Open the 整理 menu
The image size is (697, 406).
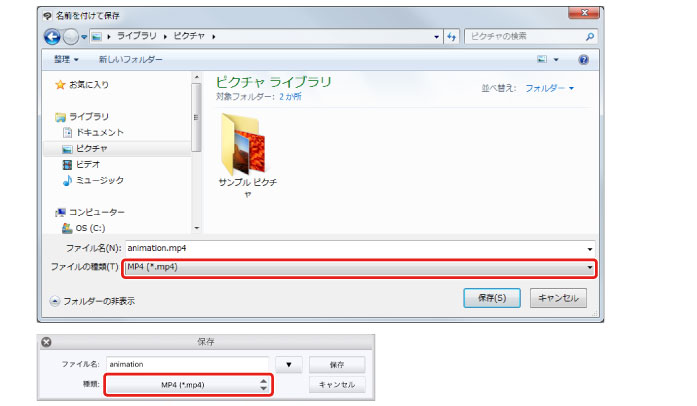click(66, 59)
